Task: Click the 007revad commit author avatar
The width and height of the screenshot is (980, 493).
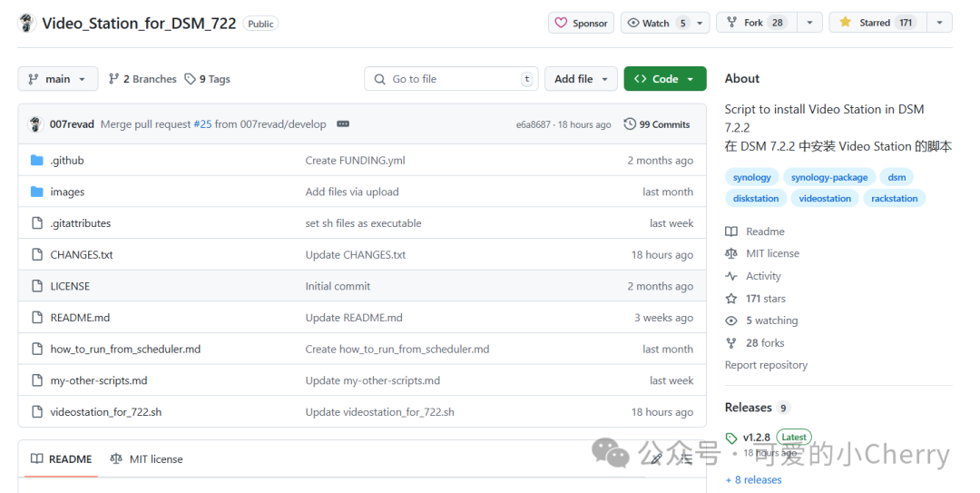Action: 35,123
